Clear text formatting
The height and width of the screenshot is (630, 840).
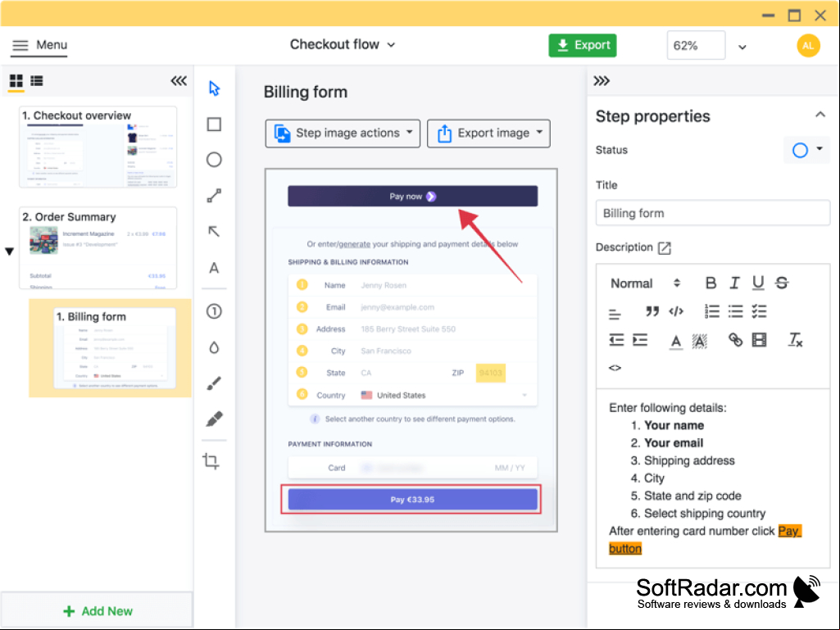(795, 340)
